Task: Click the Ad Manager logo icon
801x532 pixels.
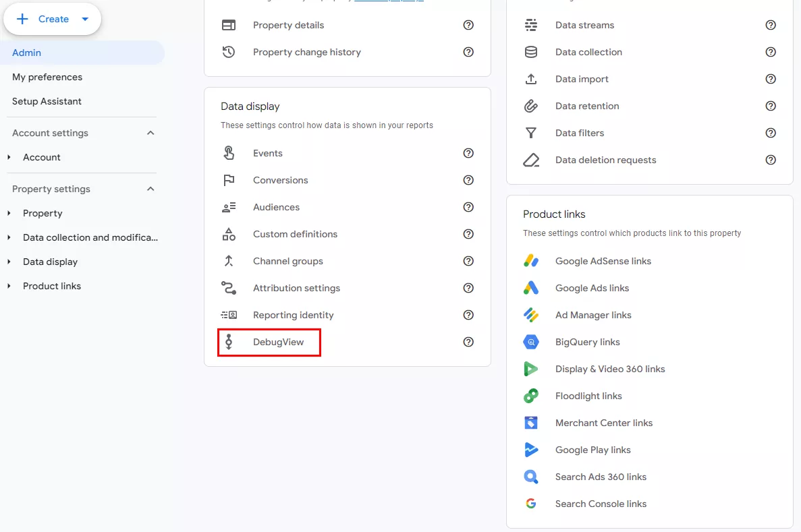Action: (x=531, y=315)
